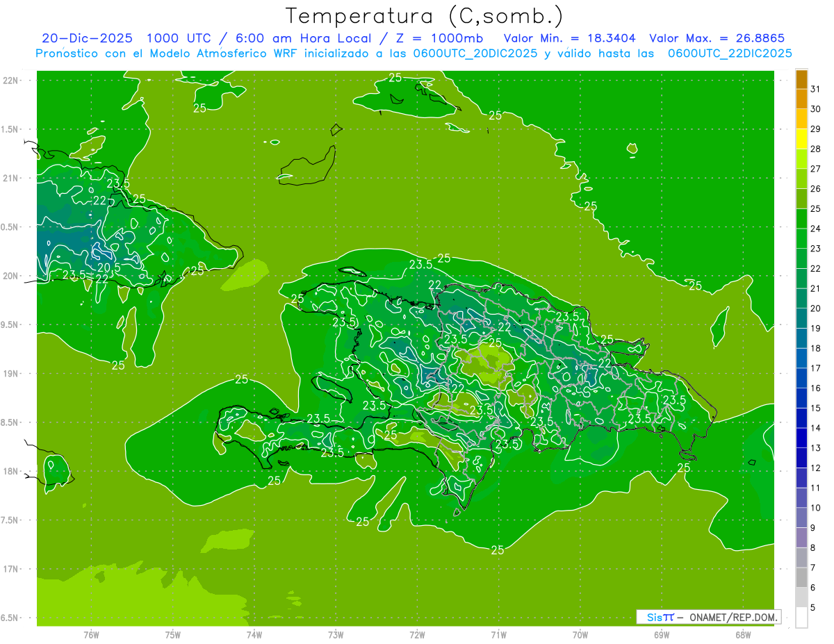
Task: Click the color scale label "12"
Action: click(816, 468)
